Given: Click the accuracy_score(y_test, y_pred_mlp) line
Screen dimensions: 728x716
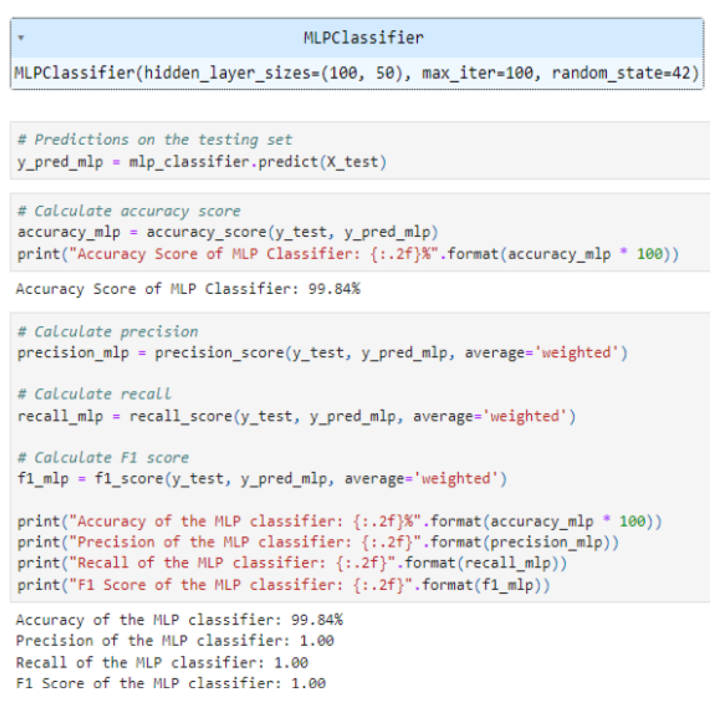Looking at the screenshot, I should point(228,232).
